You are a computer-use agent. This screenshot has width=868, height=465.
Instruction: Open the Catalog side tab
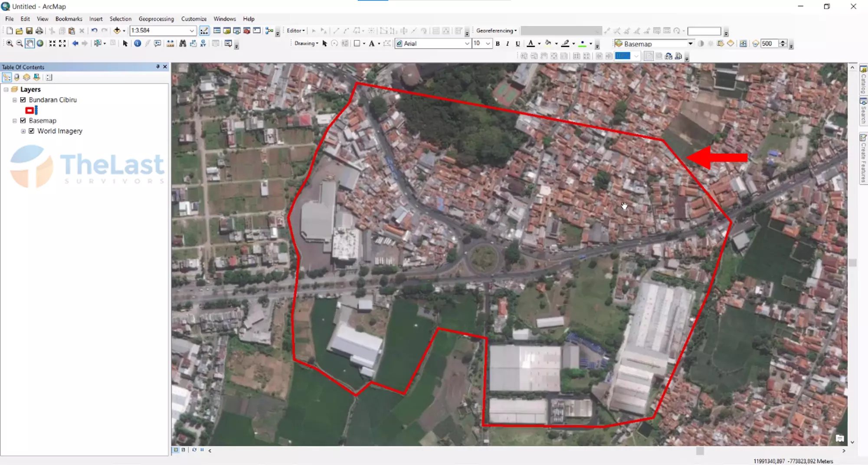(864, 80)
